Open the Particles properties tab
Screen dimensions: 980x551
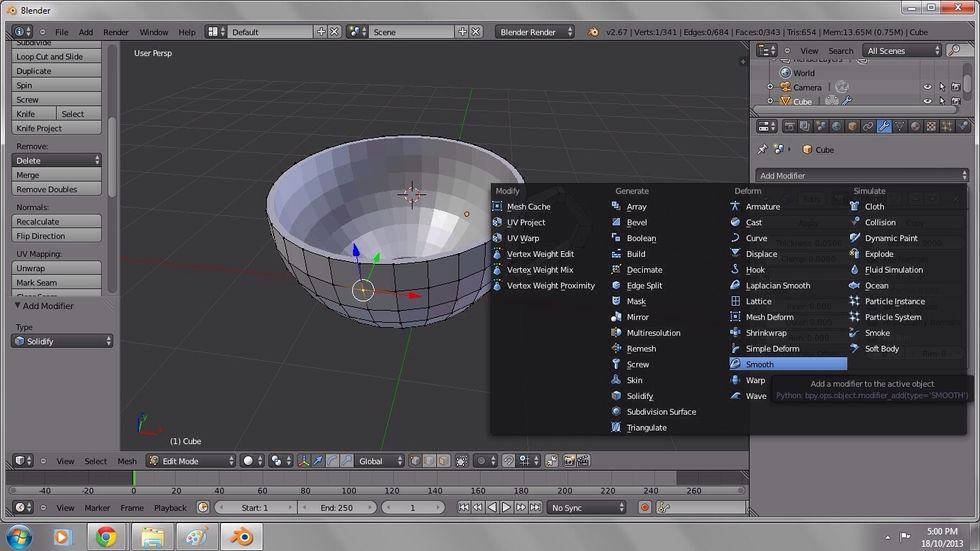point(947,127)
